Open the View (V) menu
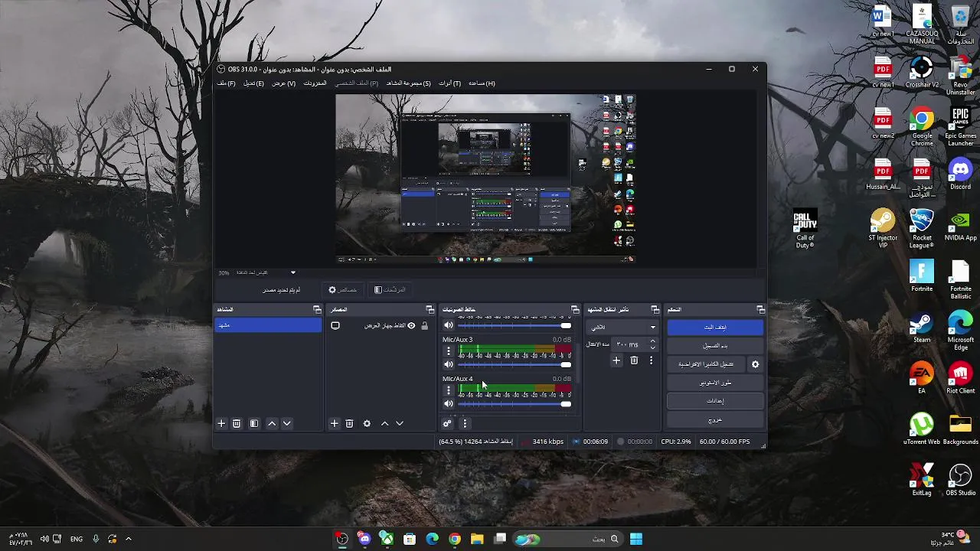The height and width of the screenshot is (551, 980). click(x=283, y=83)
